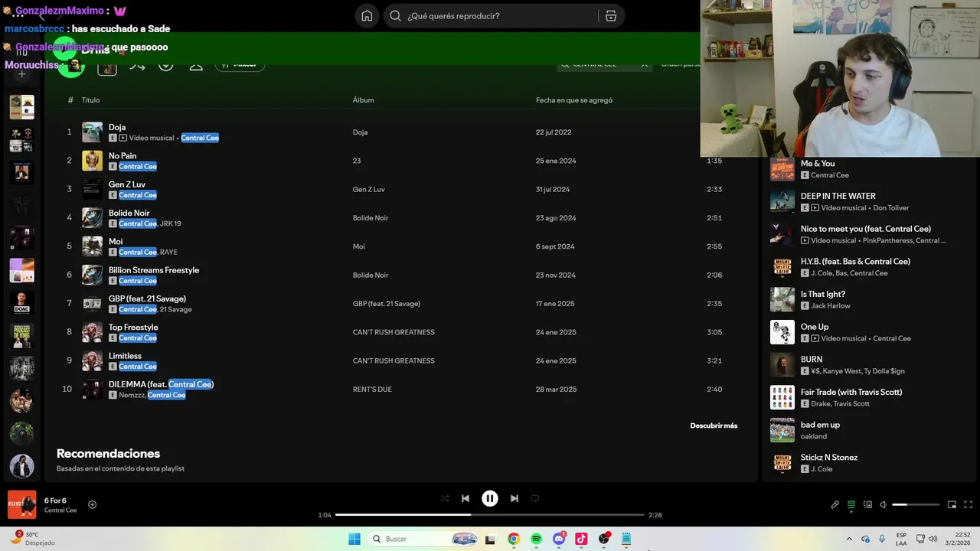Click the Descubrir más link

(x=714, y=425)
